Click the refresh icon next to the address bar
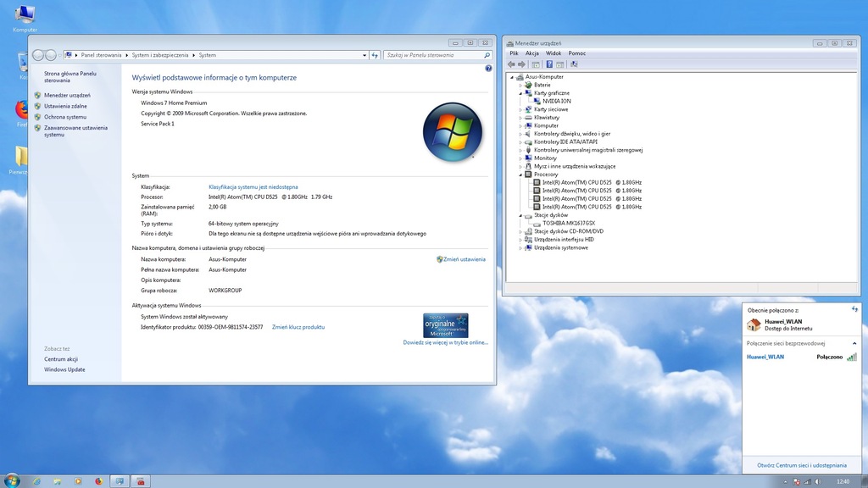868x488 pixels. (x=375, y=55)
